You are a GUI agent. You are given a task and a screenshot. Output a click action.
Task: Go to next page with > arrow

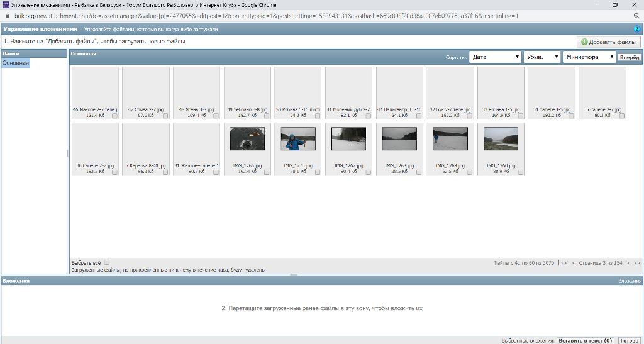point(628,263)
